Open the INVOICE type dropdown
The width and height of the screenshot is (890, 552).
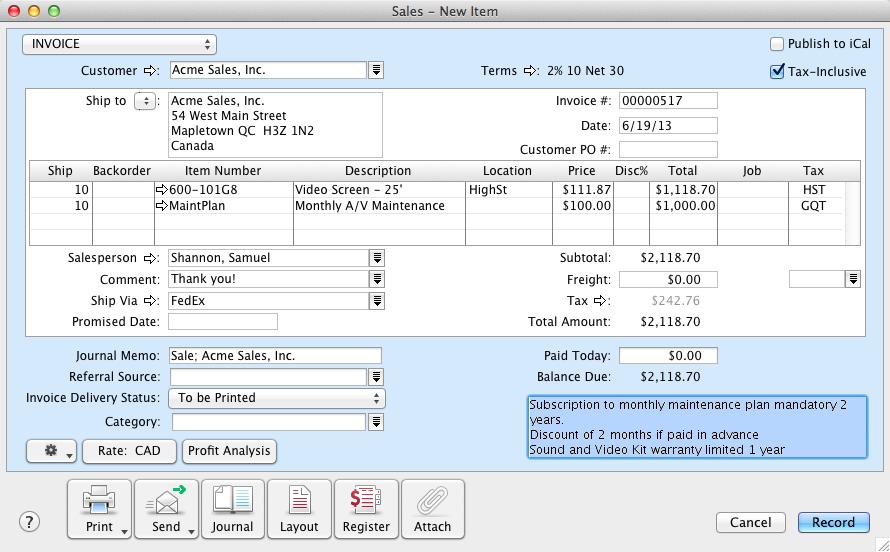[x=120, y=44]
